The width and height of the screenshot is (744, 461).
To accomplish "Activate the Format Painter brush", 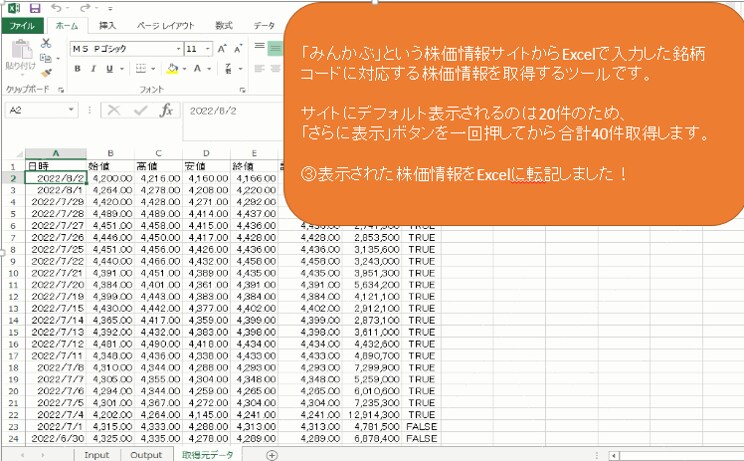I will pos(46,73).
